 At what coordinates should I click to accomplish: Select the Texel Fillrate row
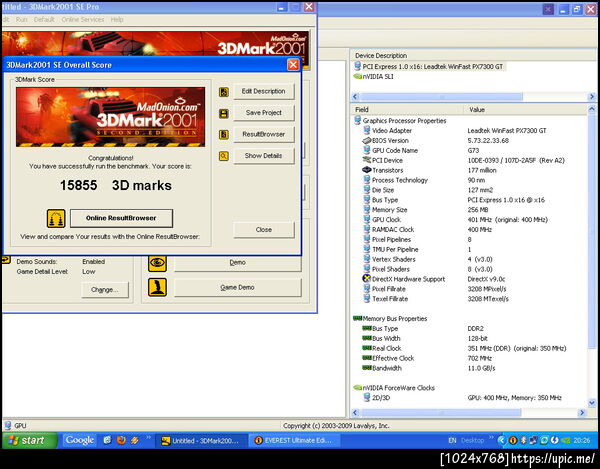pyautogui.click(x=473, y=299)
